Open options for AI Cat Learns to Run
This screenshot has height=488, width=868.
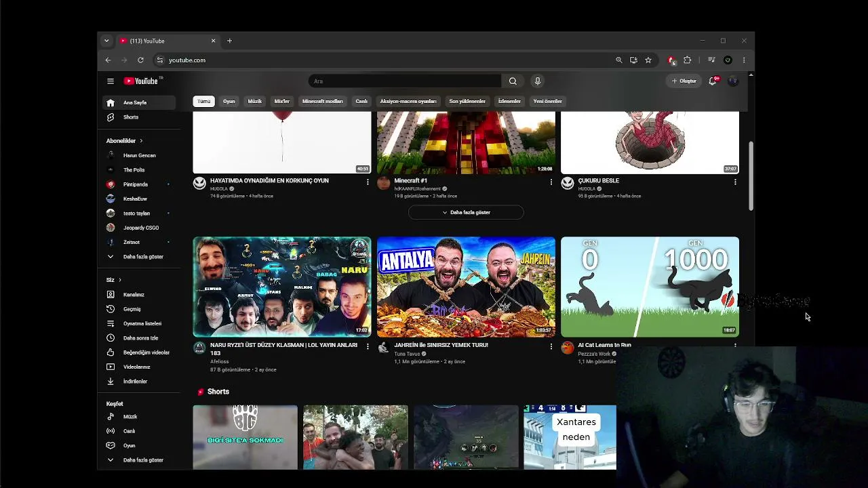pyautogui.click(x=735, y=345)
